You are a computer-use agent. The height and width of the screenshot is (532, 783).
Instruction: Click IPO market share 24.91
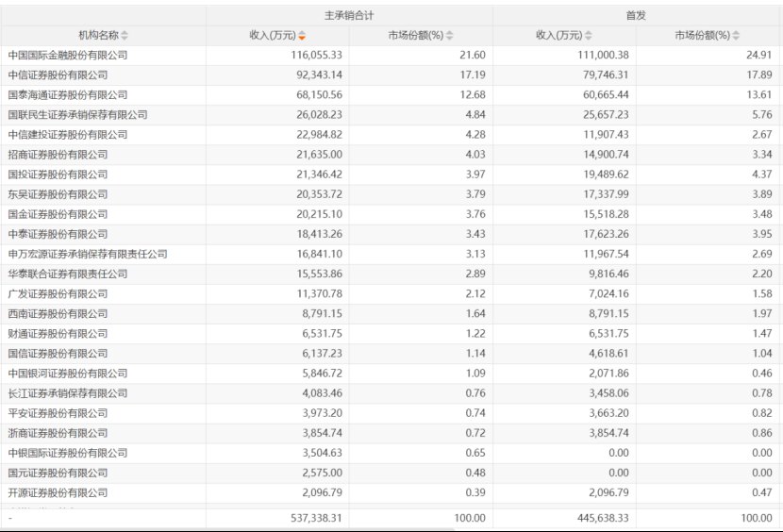pos(759,56)
